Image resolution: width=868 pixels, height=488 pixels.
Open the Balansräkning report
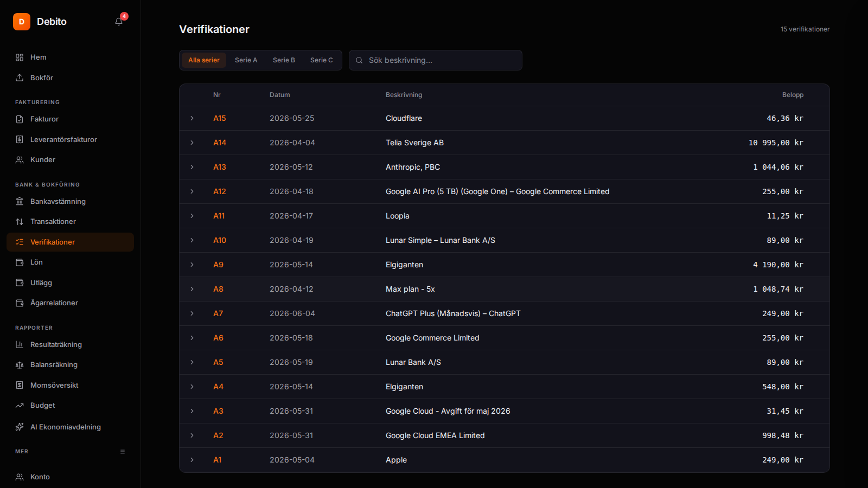[70, 365]
